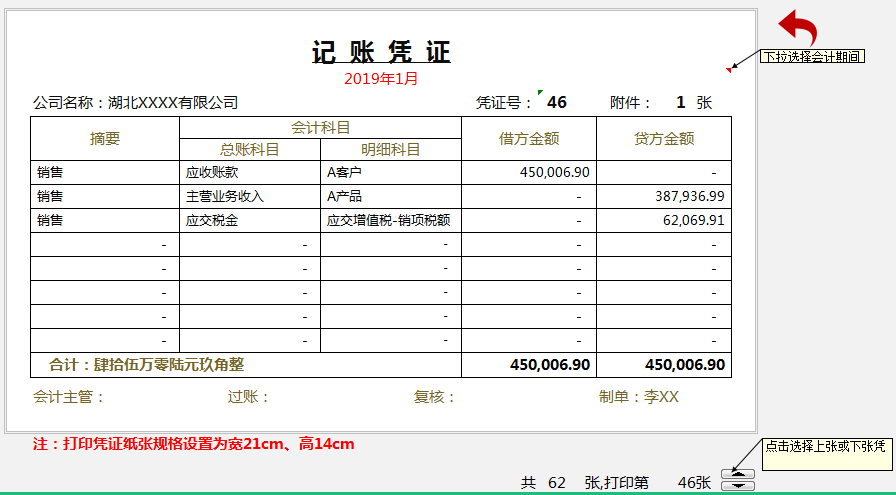The image size is (896, 495).
Task: Click the 明细科目 sub-header
Action: point(391,150)
